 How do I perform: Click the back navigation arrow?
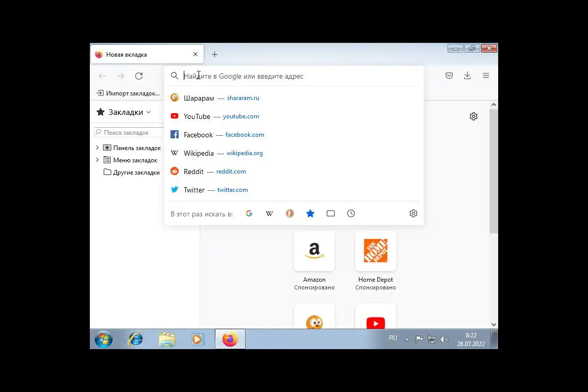(102, 76)
